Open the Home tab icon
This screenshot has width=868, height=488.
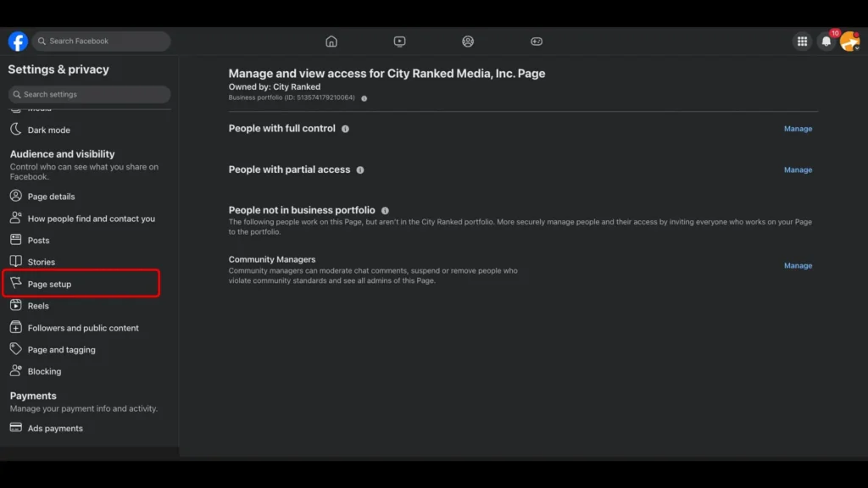point(331,42)
